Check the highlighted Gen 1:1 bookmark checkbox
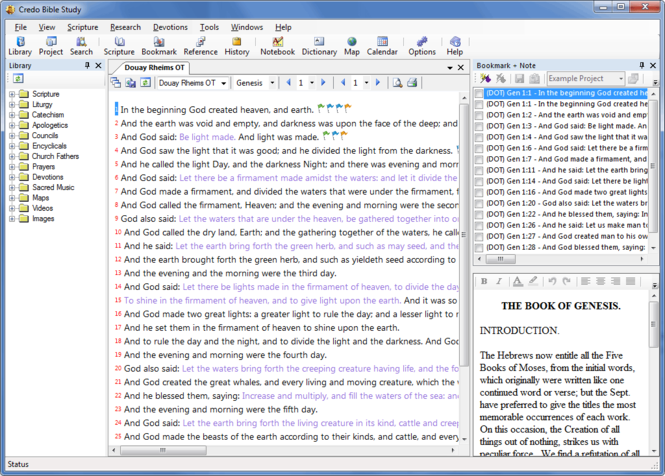 [479, 93]
